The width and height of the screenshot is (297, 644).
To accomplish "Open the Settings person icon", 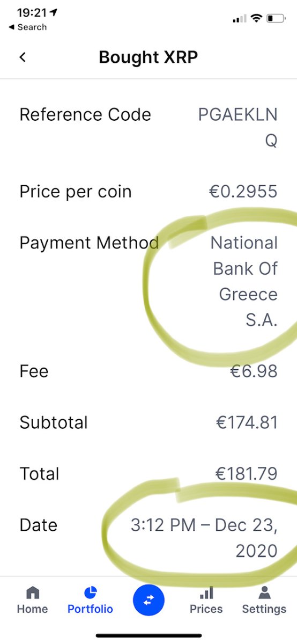I will (264, 592).
